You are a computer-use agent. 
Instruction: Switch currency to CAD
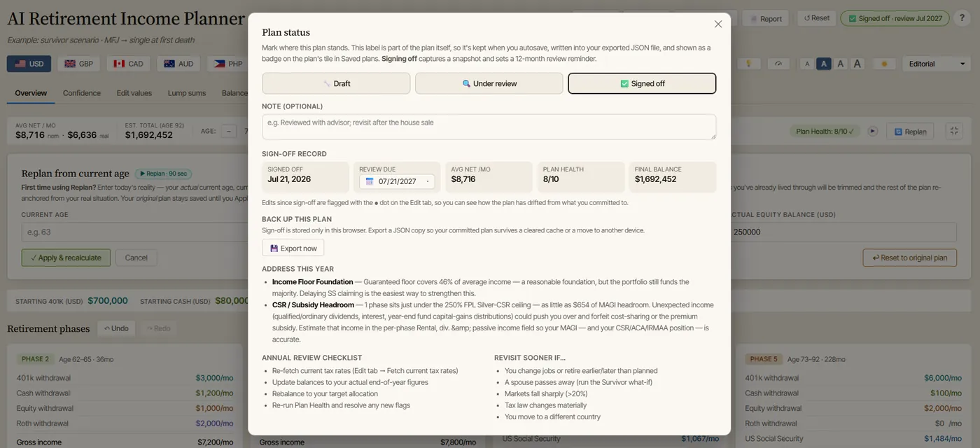coord(128,64)
